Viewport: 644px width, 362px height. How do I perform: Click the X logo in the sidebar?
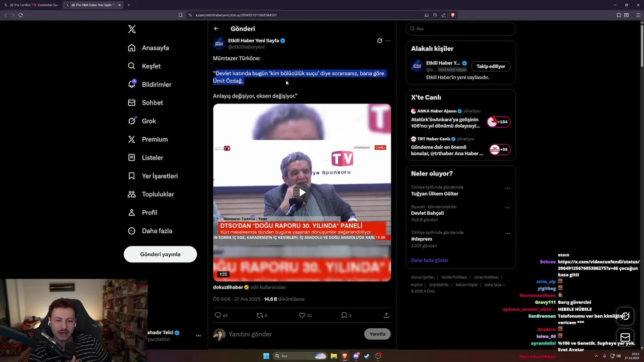[x=132, y=29]
